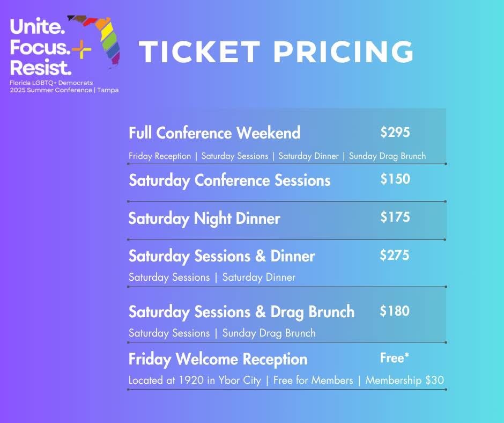Click the $180 price label
The width and height of the screenshot is (504, 423).
pos(395,311)
